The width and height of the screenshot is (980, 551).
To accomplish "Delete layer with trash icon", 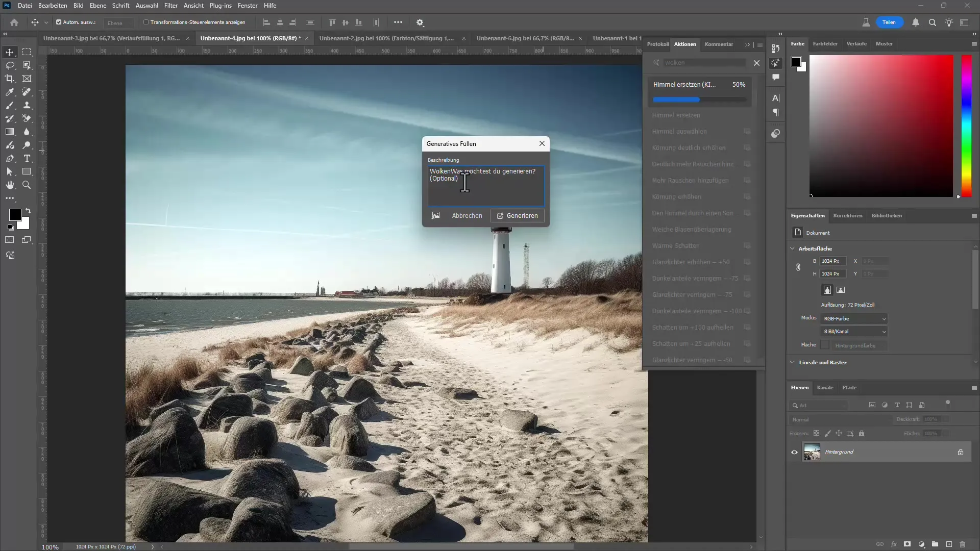I will pos(962,544).
